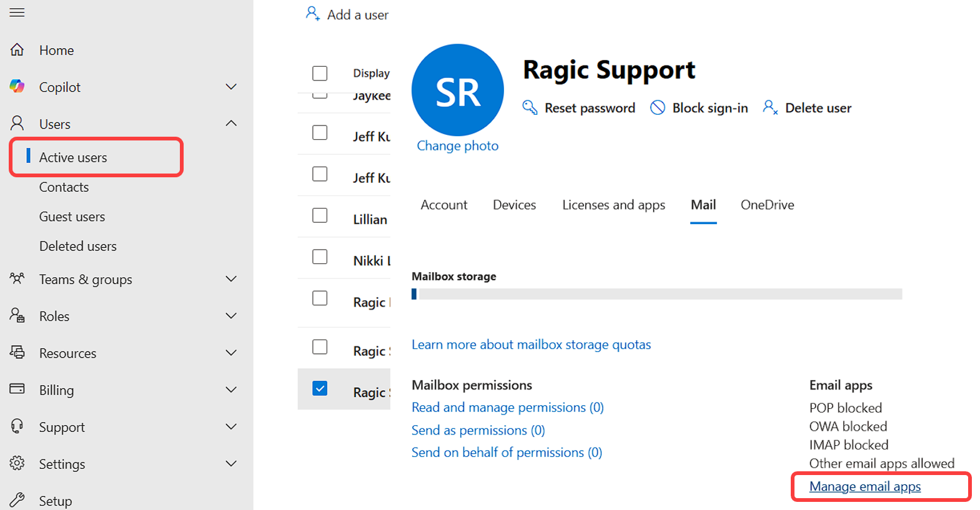
Task: Click the Email apps heading
Action: (x=841, y=385)
